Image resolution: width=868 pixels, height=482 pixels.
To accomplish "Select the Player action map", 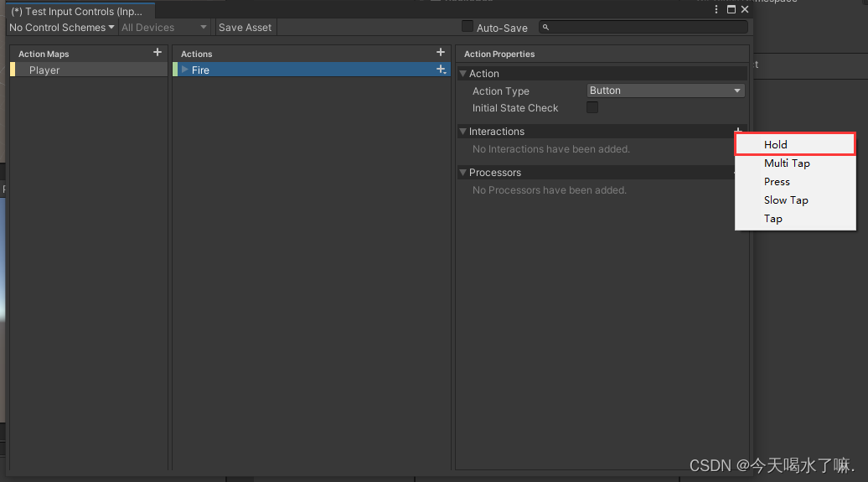I will coord(89,70).
